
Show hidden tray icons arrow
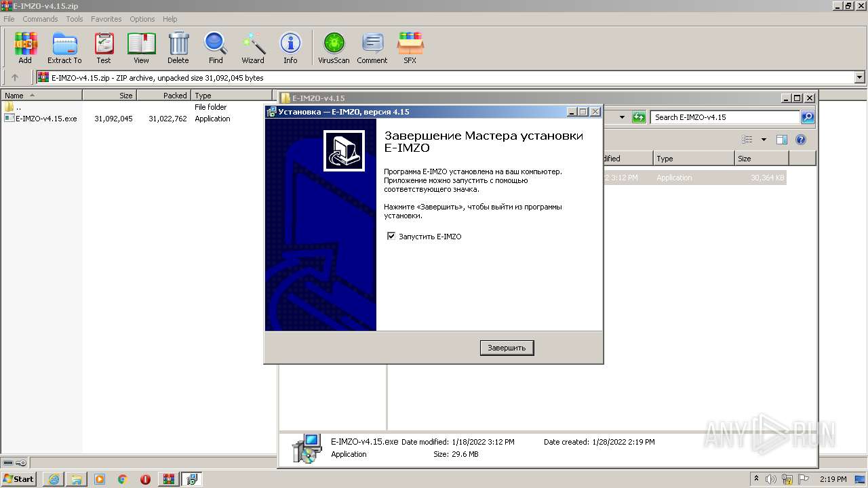tap(756, 479)
